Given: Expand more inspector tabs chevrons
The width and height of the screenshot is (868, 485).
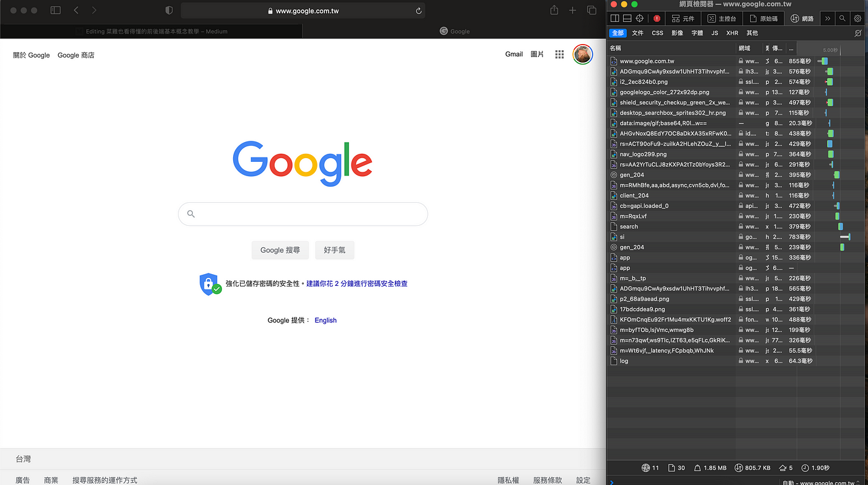Looking at the screenshot, I should (827, 19).
